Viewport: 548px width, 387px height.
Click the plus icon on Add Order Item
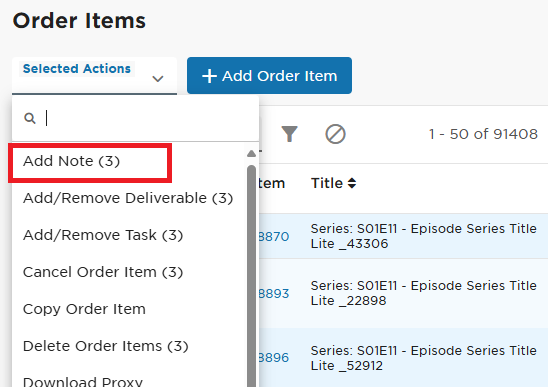209,76
